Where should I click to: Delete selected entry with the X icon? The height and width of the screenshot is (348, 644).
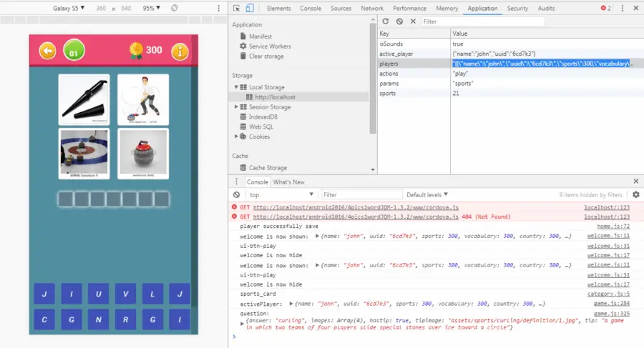413,21
